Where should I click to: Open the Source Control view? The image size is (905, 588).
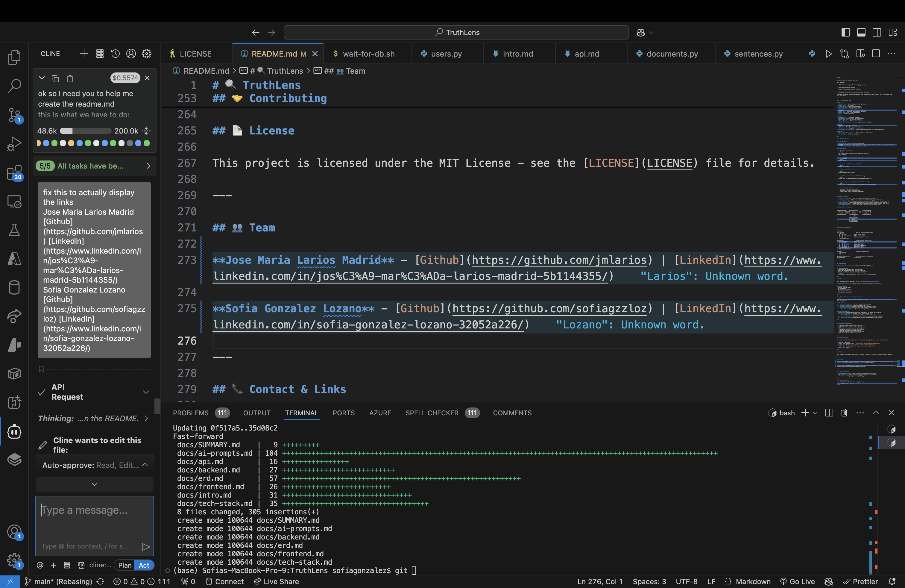14,114
